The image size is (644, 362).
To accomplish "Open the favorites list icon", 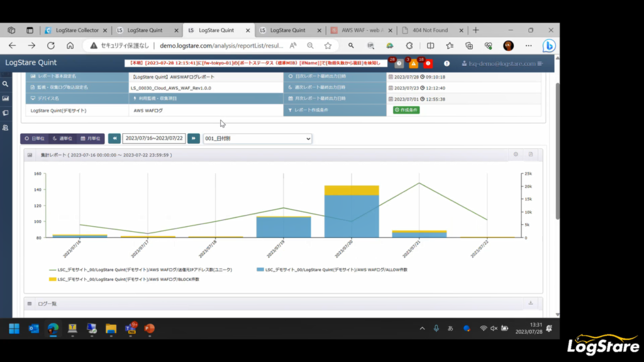I will [x=450, y=45].
